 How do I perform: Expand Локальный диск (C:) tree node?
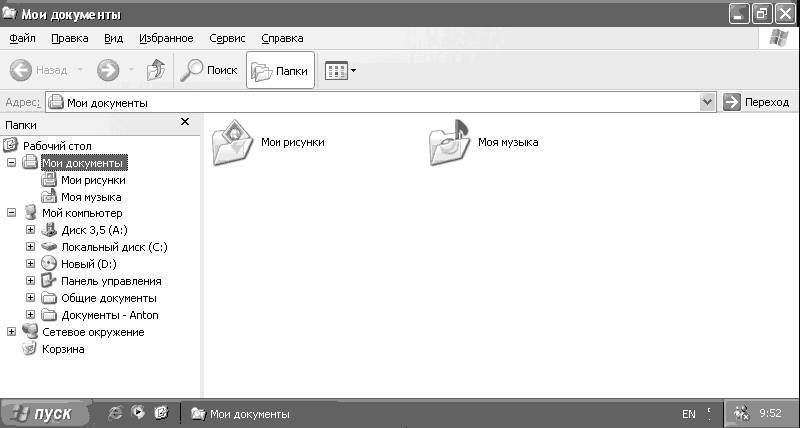pos(30,247)
